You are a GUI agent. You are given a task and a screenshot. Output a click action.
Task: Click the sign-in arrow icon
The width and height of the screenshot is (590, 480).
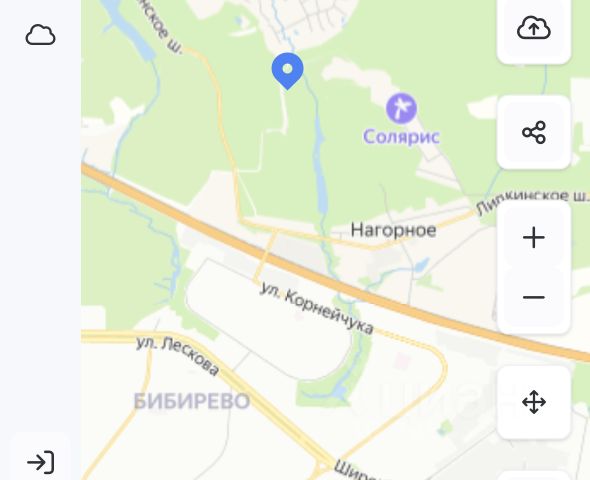41,462
